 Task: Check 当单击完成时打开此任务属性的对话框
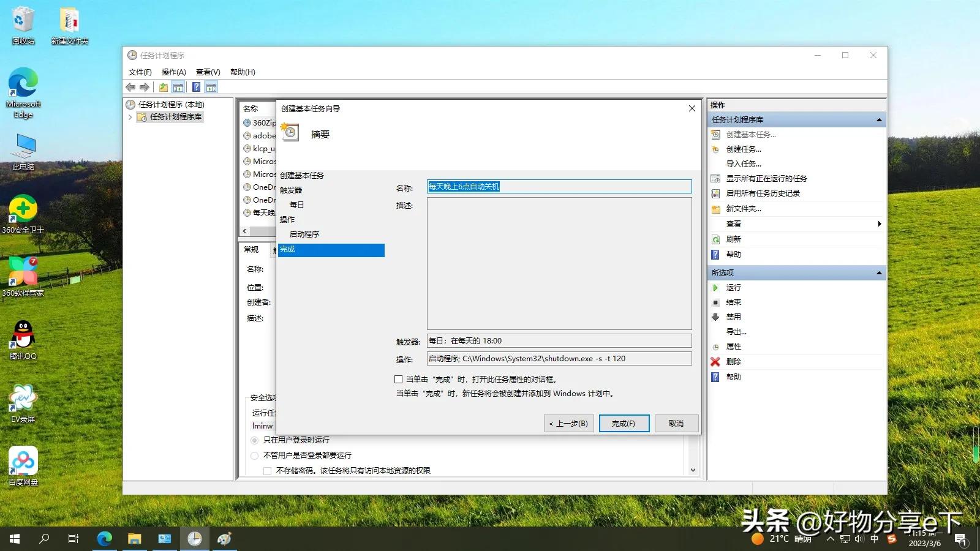pyautogui.click(x=398, y=379)
